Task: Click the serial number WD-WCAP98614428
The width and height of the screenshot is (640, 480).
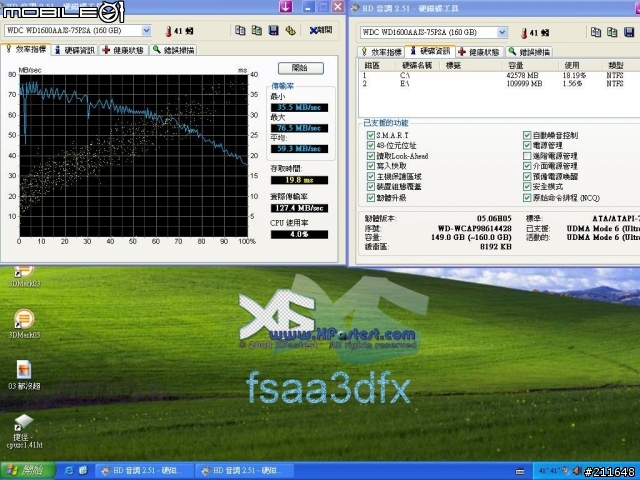Action: click(474, 229)
